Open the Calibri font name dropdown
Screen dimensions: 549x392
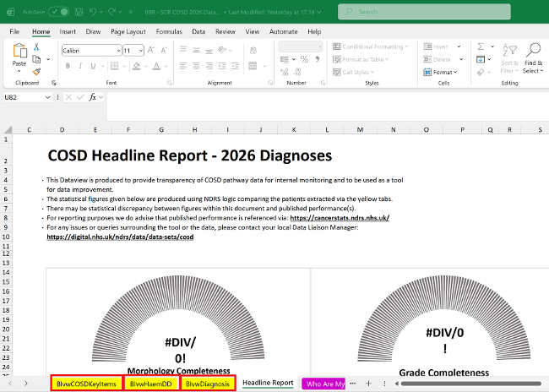[118, 51]
